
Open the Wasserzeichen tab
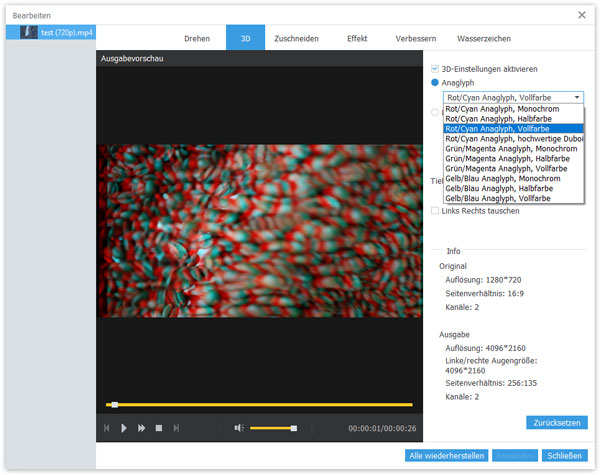(484, 38)
